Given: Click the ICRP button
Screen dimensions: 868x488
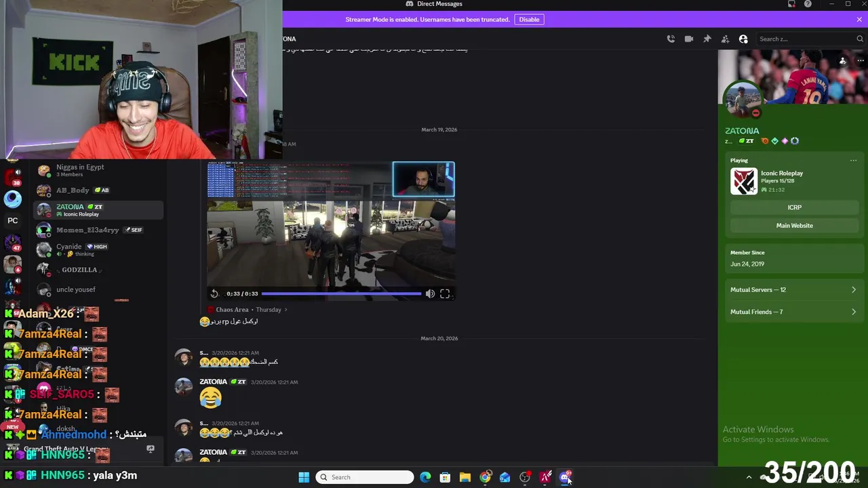Looking at the screenshot, I should pos(795,207).
